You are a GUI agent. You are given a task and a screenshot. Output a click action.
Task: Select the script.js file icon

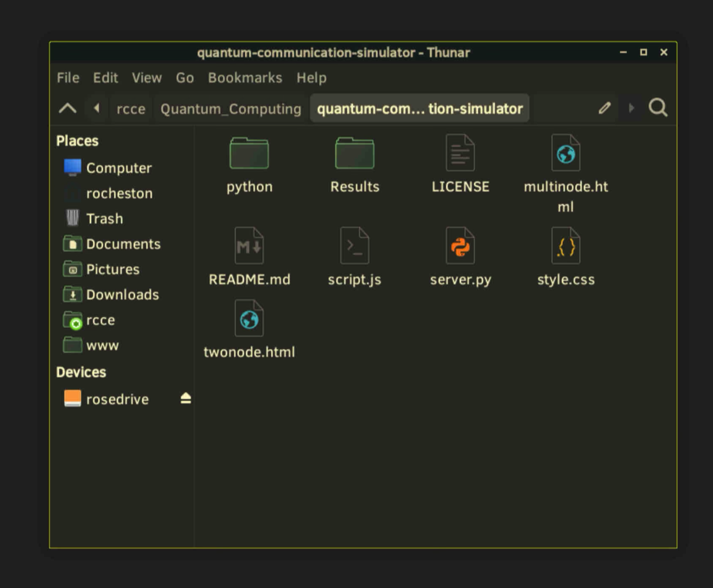pyautogui.click(x=354, y=246)
